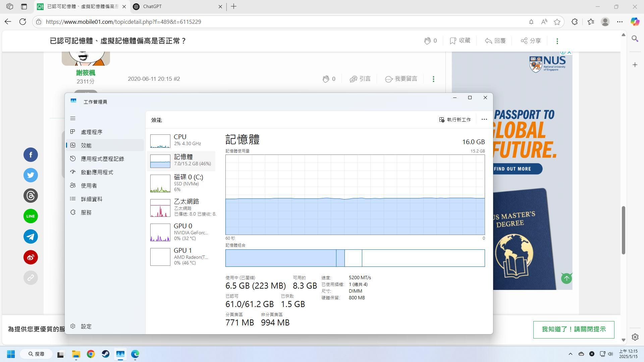This screenshot has height=362, width=644.
Task: Bookmark the thread using the 收藏 icon
Action: 460,41
